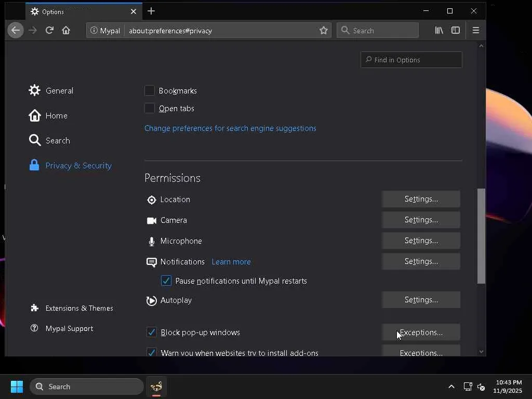The image size is (532, 399).
Task: Click the network status tray icon
Action: tap(468, 387)
